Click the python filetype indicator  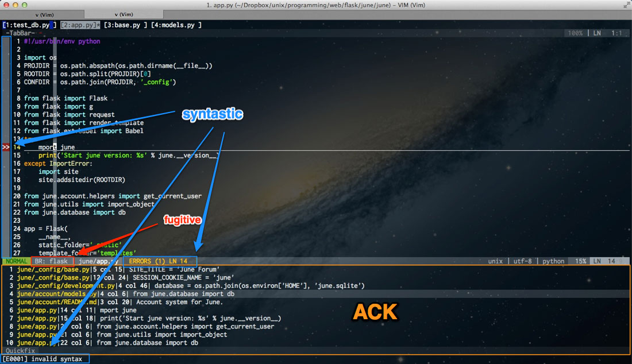click(553, 261)
